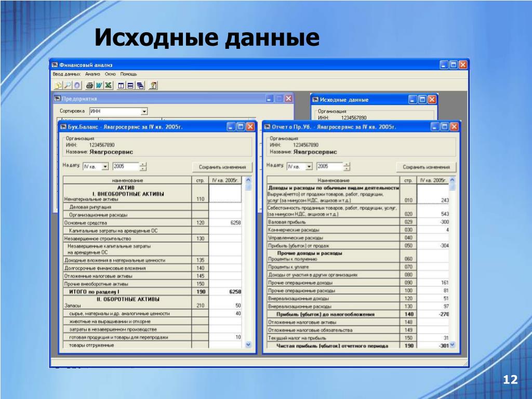532x399 pixels.
Task: Click the Бух.Баланс window title icon
Action: coord(63,127)
